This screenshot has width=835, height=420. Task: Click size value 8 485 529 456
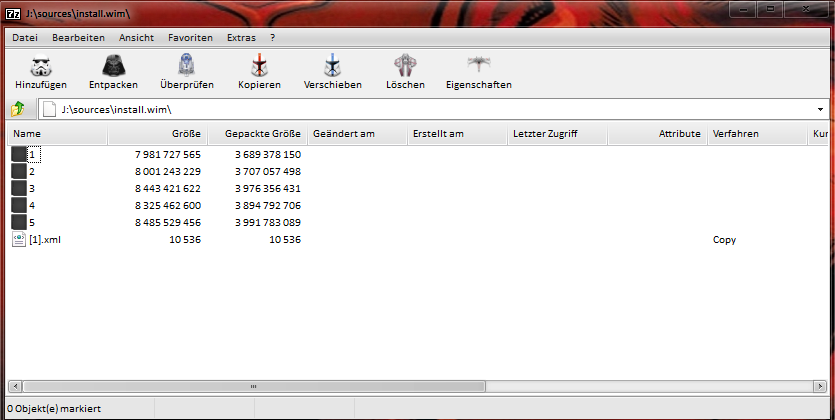168,223
